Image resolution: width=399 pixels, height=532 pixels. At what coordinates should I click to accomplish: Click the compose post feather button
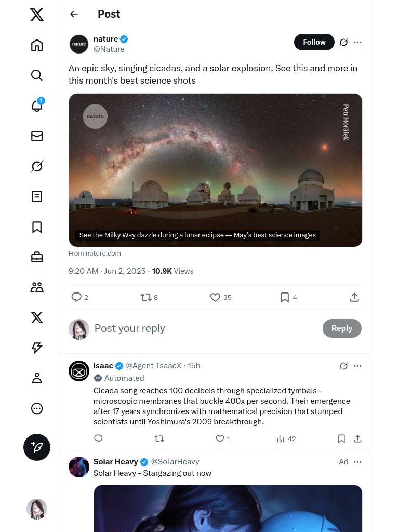(x=37, y=447)
